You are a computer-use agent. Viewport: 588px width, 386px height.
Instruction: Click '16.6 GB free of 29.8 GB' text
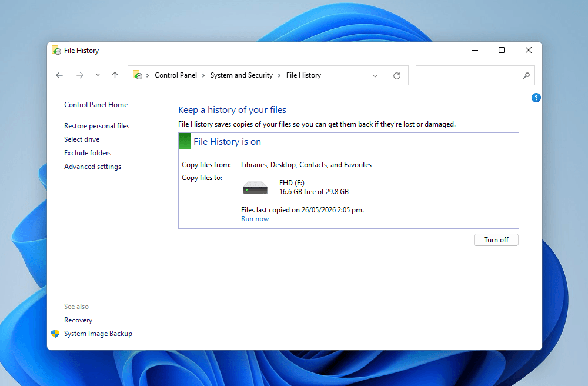click(314, 192)
